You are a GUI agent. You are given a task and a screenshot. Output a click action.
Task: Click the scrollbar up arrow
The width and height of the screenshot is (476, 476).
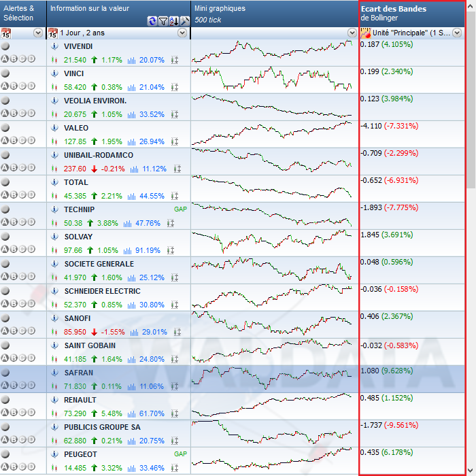(x=471, y=6)
